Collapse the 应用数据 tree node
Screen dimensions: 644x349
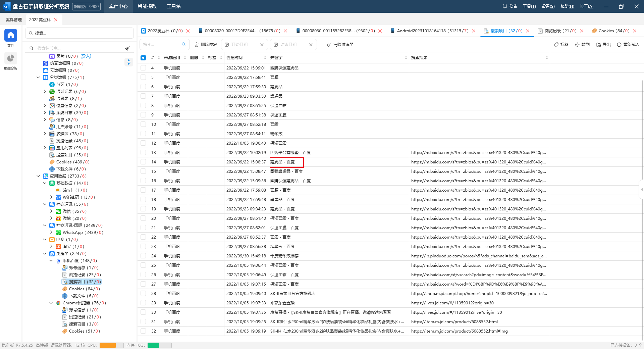(x=38, y=176)
